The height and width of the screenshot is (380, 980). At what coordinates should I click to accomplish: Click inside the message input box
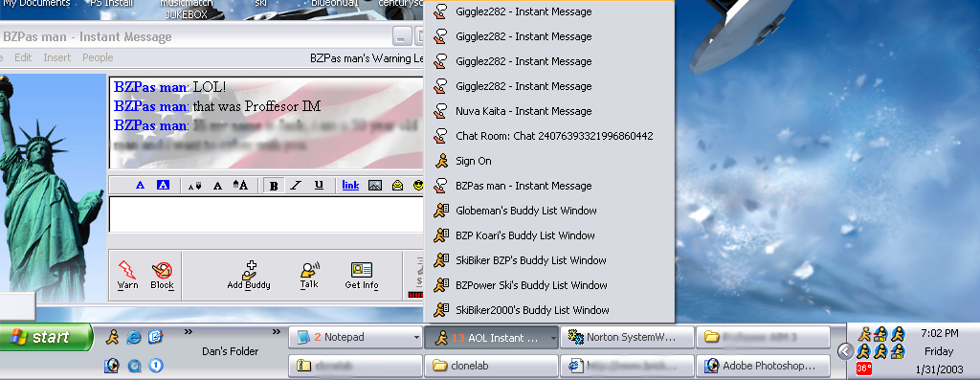[x=266, y=214]
